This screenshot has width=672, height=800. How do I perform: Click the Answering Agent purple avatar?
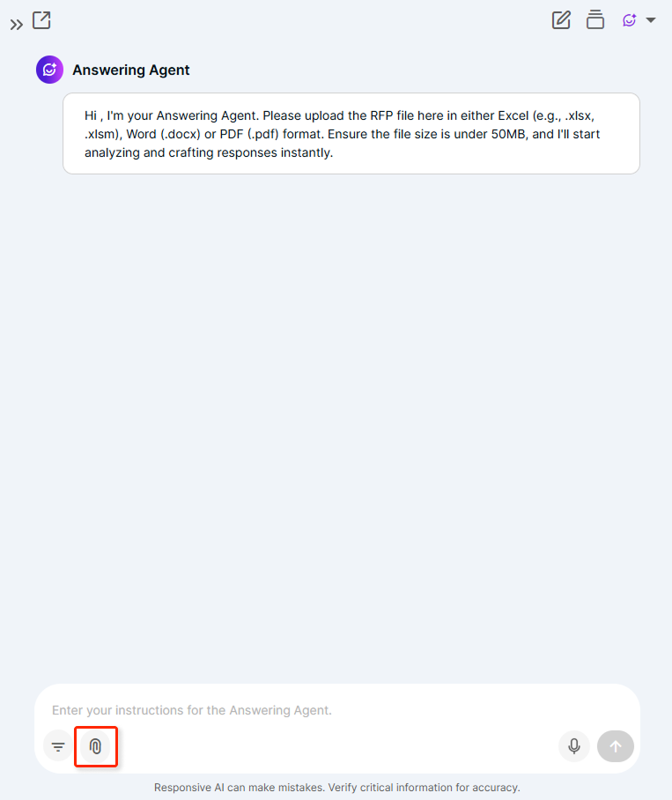point(49,70)
